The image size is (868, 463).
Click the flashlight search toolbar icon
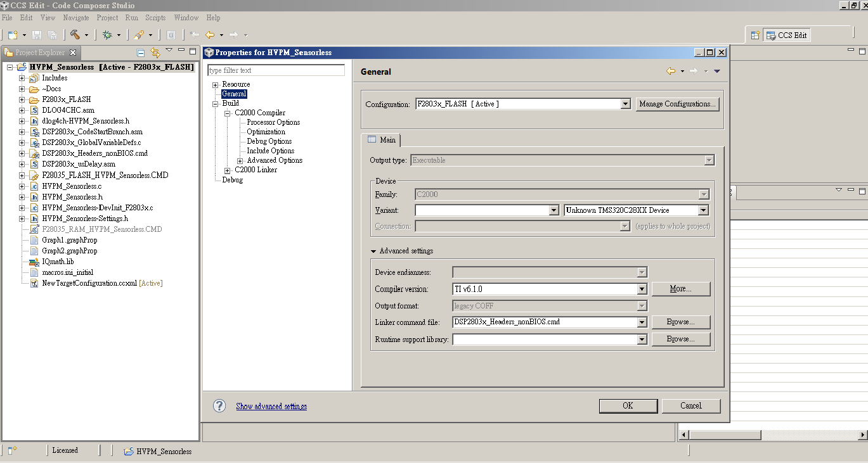[x=139, y=35]
